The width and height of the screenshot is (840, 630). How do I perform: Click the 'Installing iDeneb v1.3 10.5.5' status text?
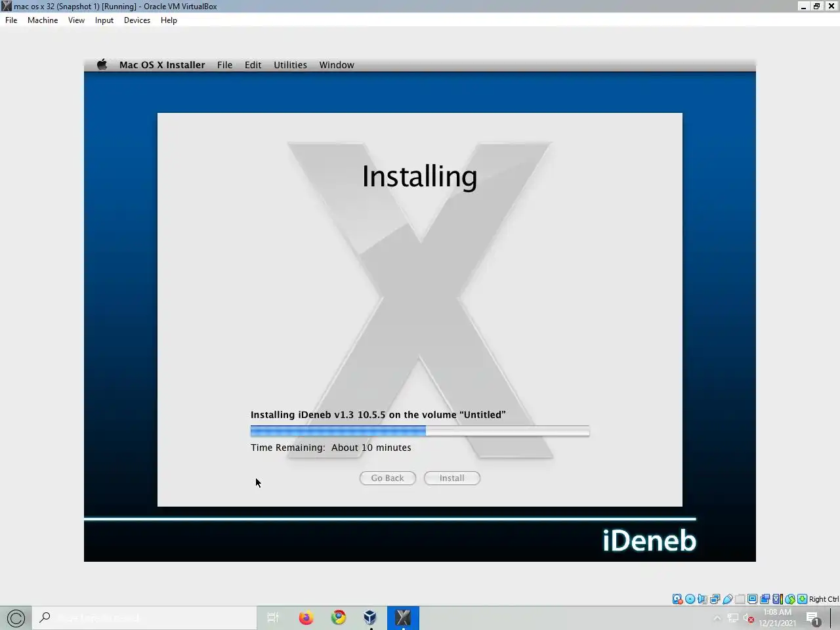pos(378,415)
